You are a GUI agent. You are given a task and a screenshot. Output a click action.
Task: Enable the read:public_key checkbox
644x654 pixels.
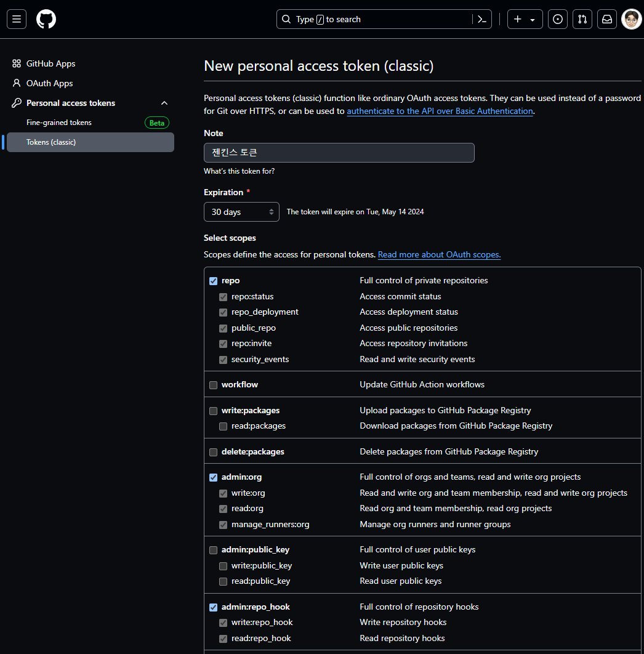[223, 581]
